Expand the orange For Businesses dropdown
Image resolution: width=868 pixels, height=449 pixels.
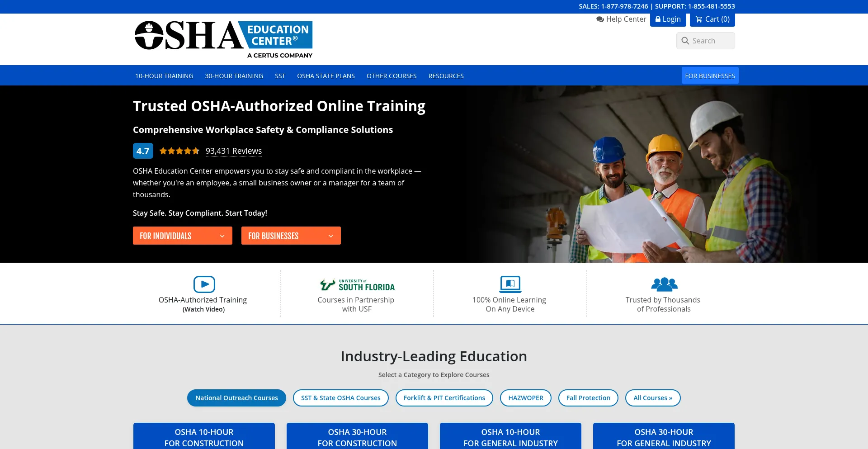coord(291,236)
